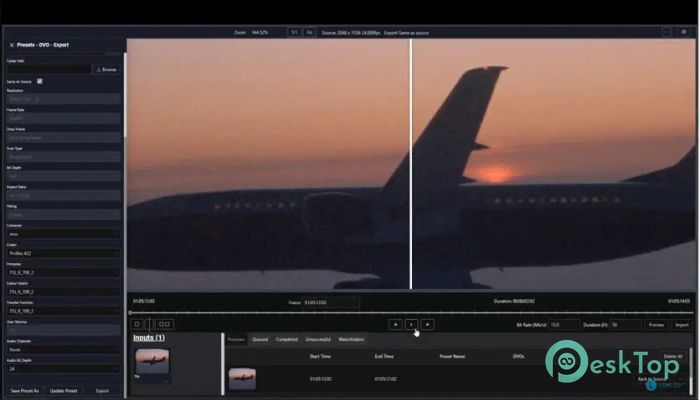The image size is (700, 400).
Task: Set zoom to 1:1 in top bar
Action: click(294, 32)
